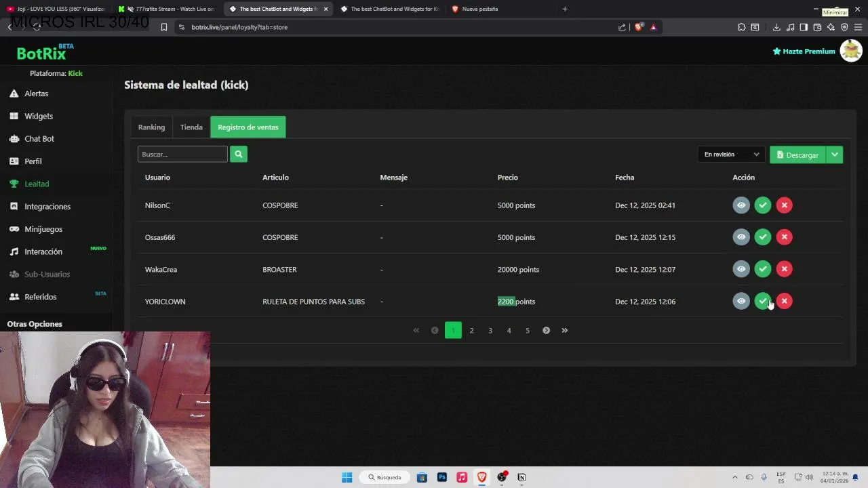The width and height of the screenshot is (868, 488).
Task: Approve NilsonC's COSPOBRE purchase
Action: 763,205
